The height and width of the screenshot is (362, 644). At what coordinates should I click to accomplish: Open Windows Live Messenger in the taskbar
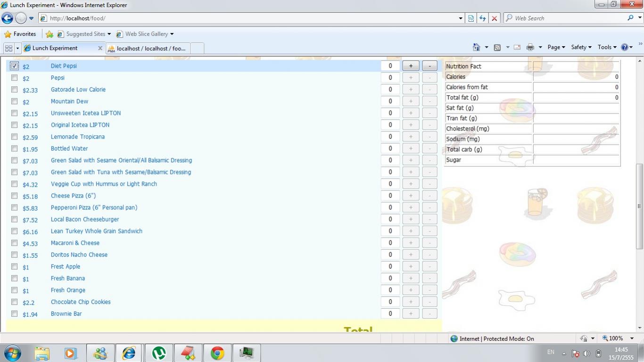[100, 353]
